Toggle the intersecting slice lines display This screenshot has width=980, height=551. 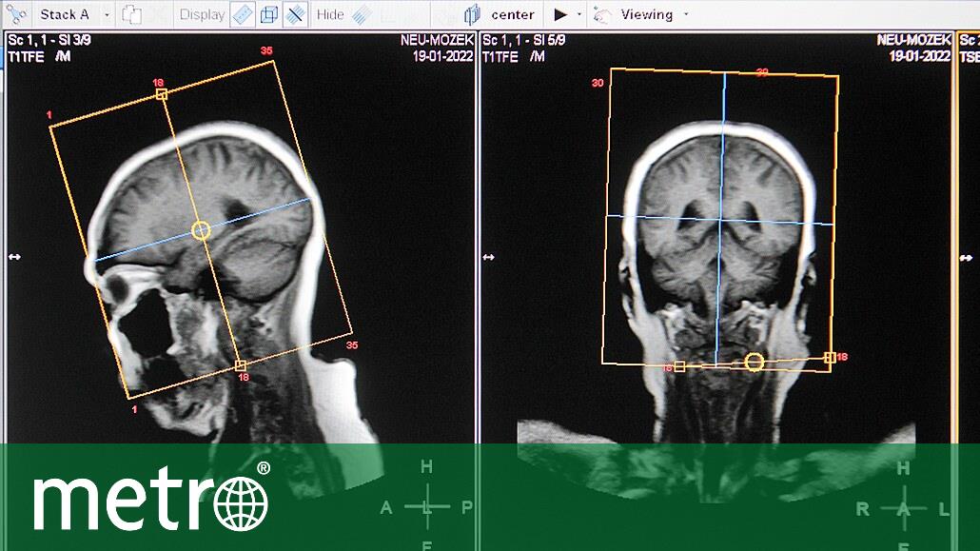[296, 15]
